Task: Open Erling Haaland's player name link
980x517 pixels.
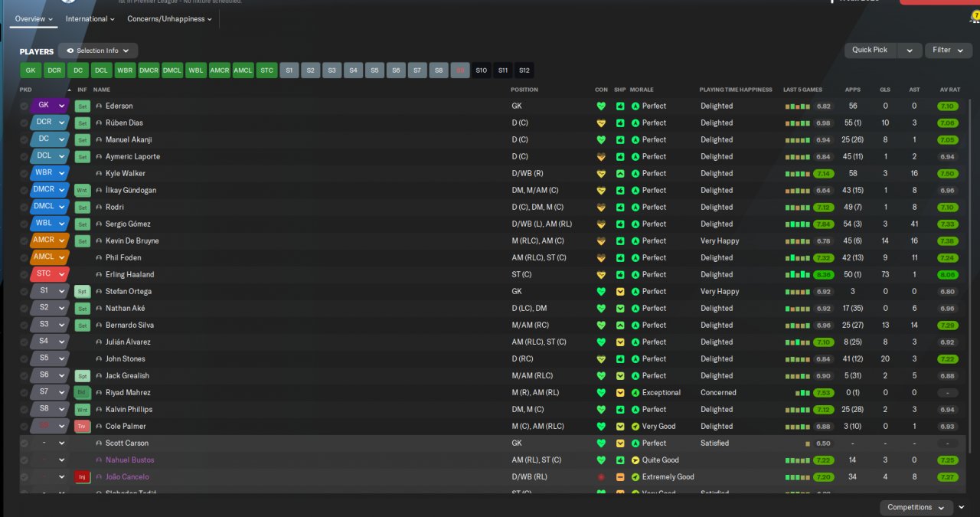Action: click(129, 274)
